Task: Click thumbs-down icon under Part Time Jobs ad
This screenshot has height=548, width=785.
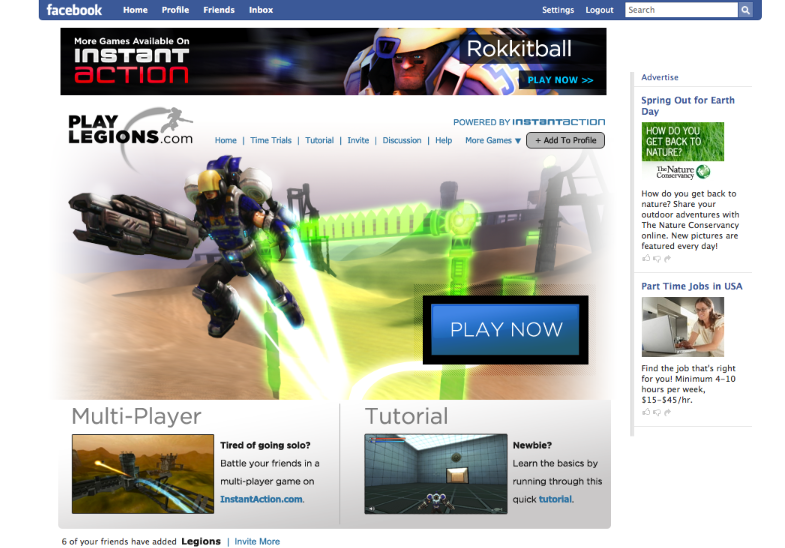Action: click(657, 412)
